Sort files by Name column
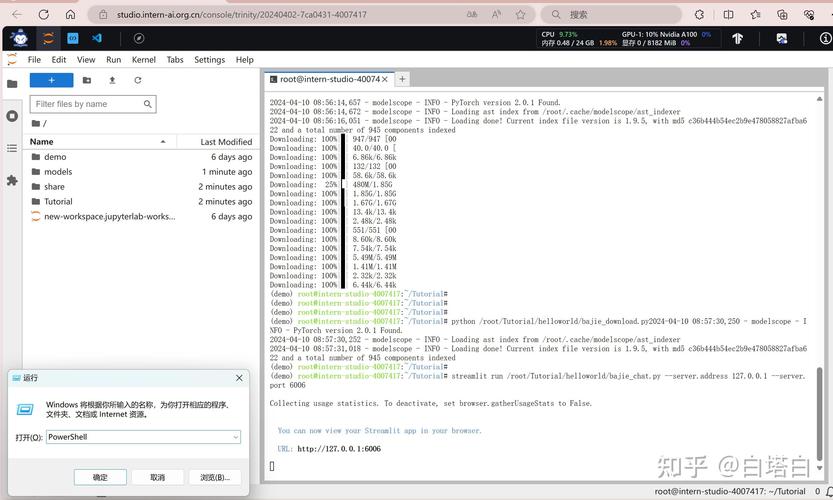Image resolution: width=833 pixels, height=500 pixels. pyautogui.click(x=98, y=142)
